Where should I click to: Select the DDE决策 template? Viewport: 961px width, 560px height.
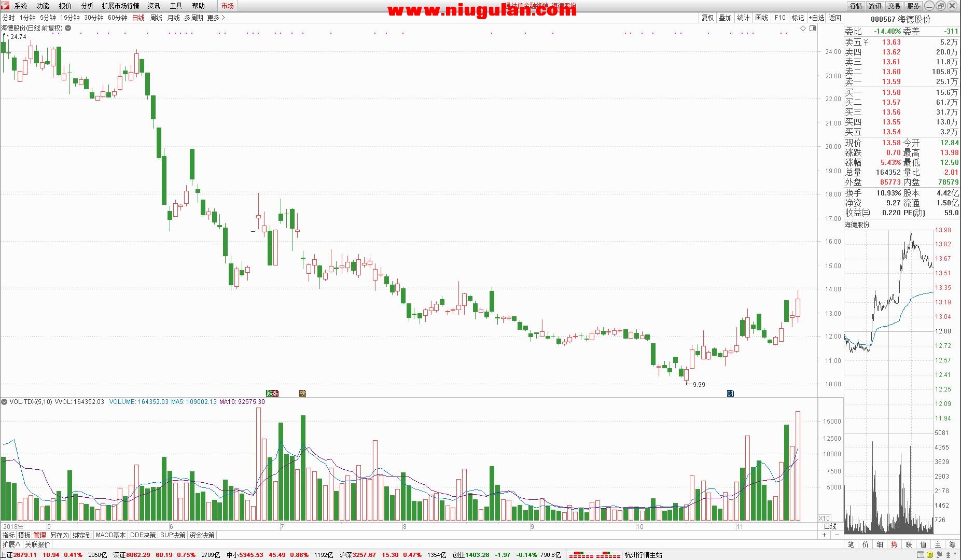click(x=143, y=535)
